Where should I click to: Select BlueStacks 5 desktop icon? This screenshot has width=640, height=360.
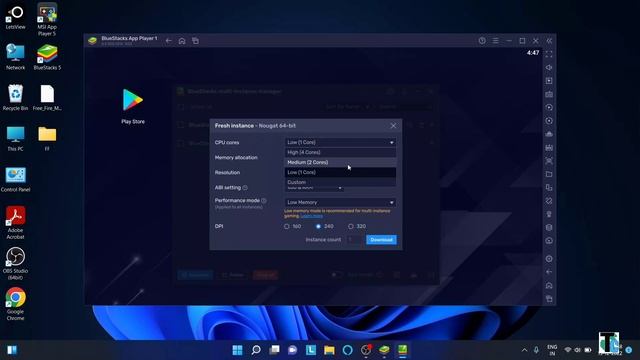47,57
